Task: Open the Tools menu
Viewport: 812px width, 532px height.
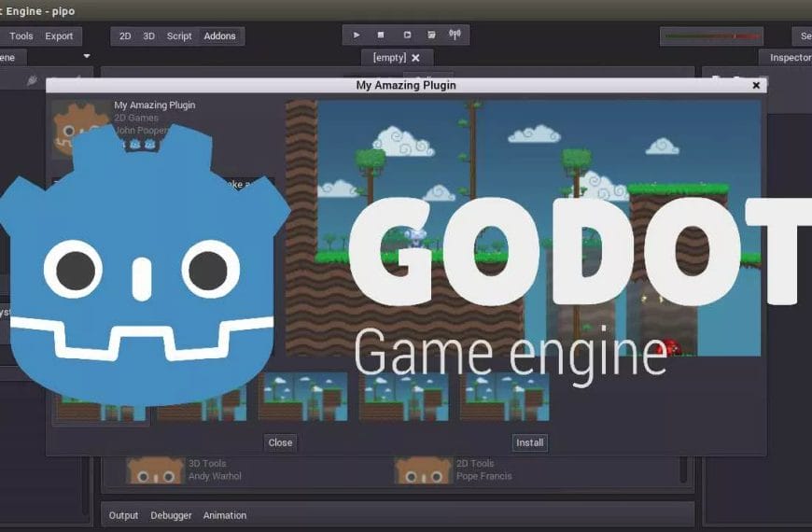Action: [21, 35]
